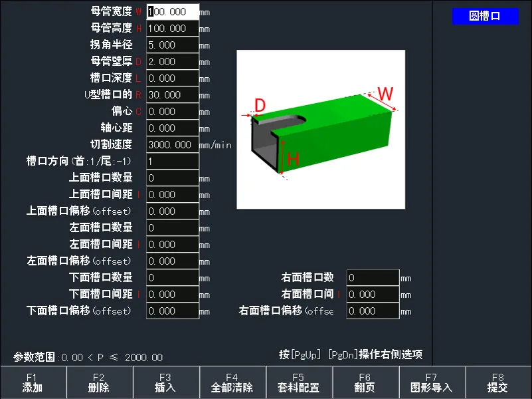532x399 pixels.
Task: Click the F1 添加 button
Action: tap(33, 382)
